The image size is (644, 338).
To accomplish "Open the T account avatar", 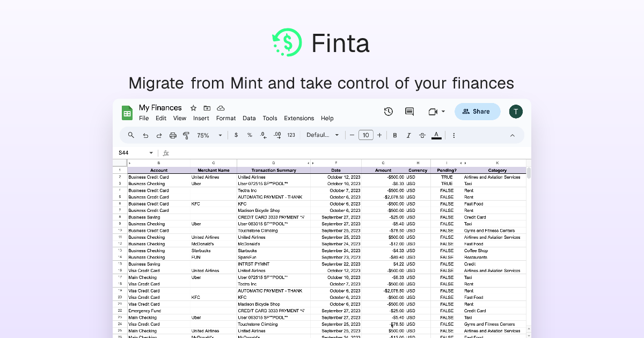I will 516,112.
